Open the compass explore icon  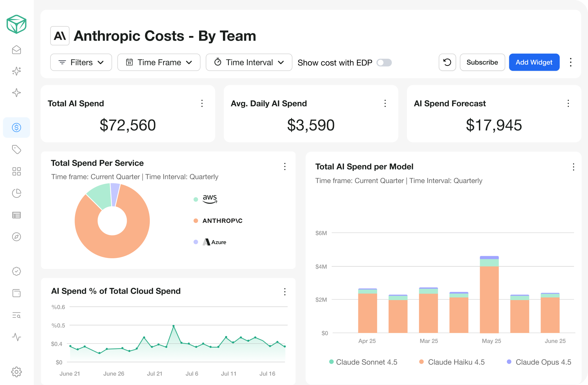click(17, 237)
